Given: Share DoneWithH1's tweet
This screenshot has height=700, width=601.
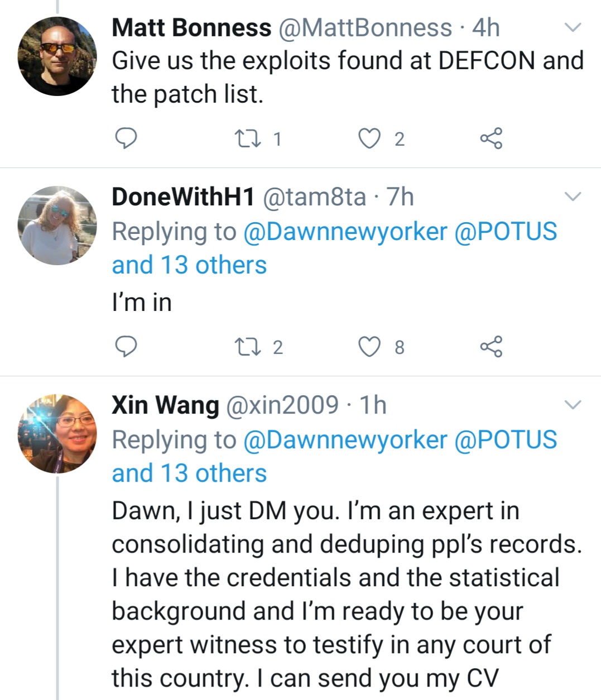Looking at the screenshot, I should coord(491,346).
